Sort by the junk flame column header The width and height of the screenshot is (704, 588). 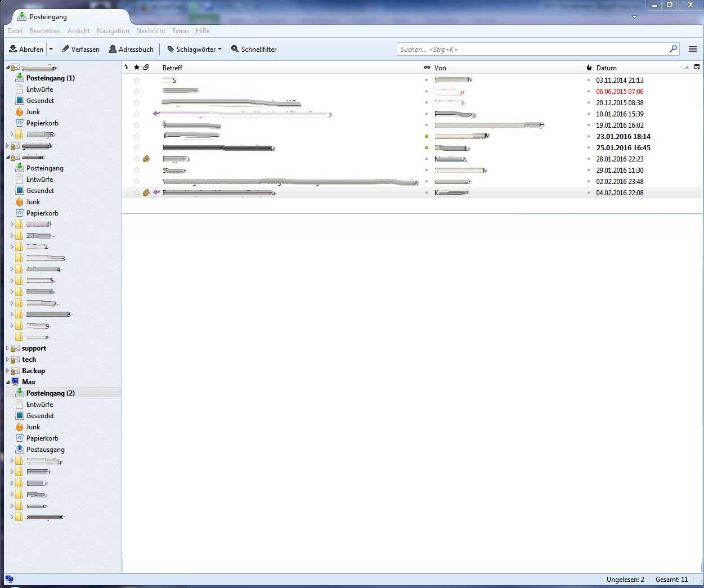click(x=589, y=68)
